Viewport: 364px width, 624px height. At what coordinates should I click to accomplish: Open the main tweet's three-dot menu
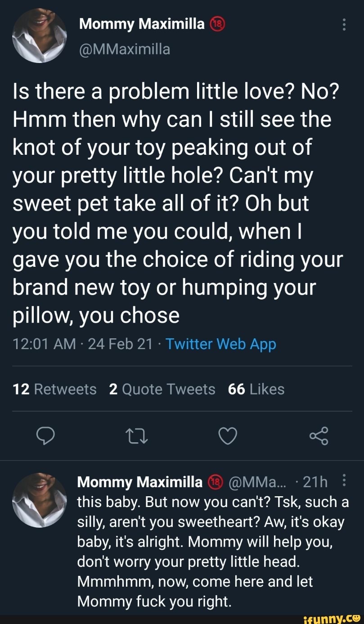[344, 24]
